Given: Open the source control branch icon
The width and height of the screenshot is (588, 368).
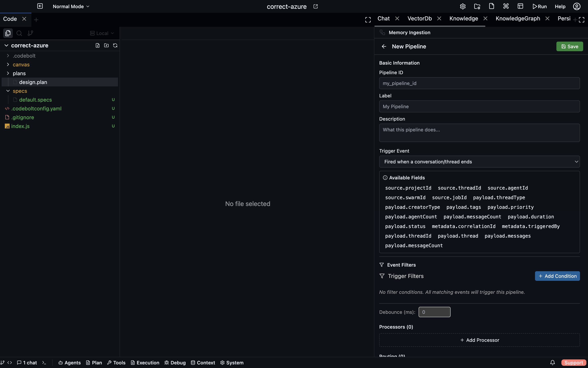Looking at the screenshot, I should (x=30, y=33).
